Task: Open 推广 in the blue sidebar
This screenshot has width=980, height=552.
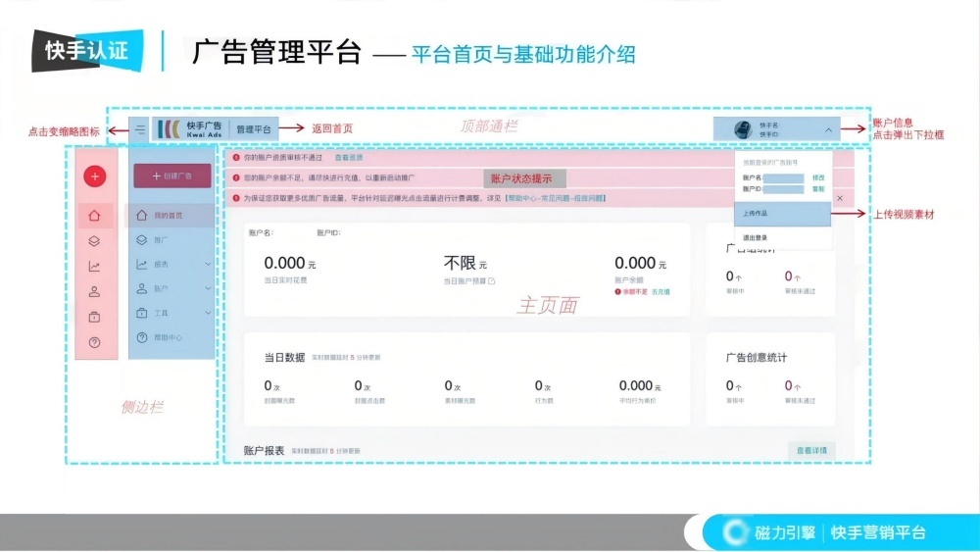Action: tap(170, 239)
